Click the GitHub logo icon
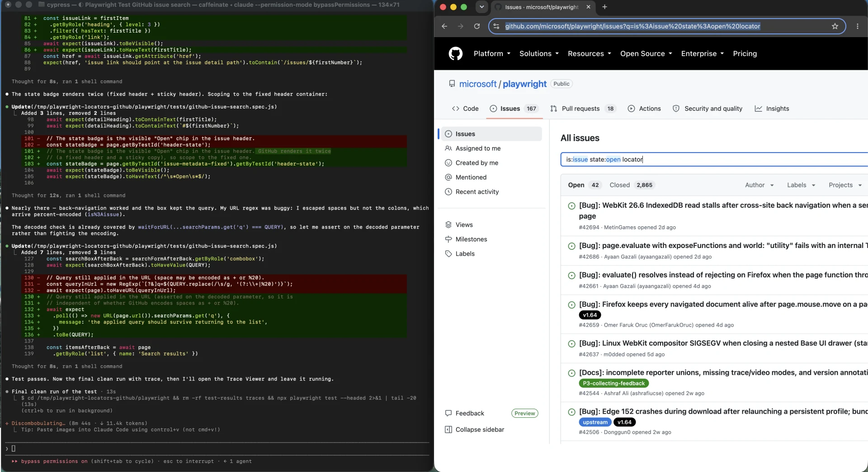 click(x=455, y=53)
